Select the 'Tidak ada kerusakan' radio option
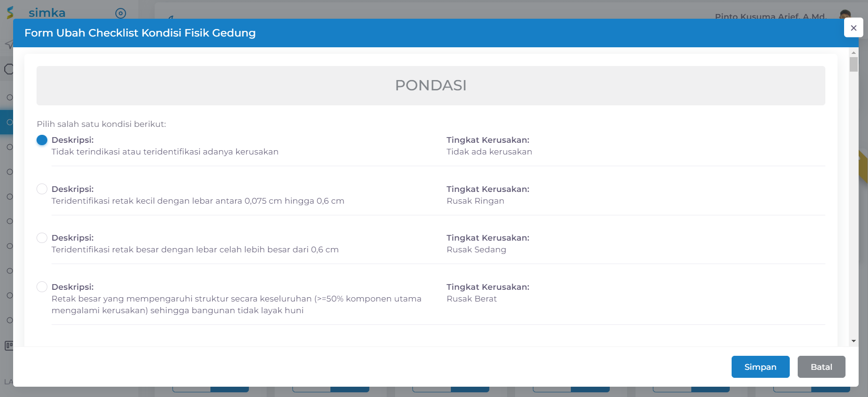Viewport: 868px width, 397px height. coord(42,140)
